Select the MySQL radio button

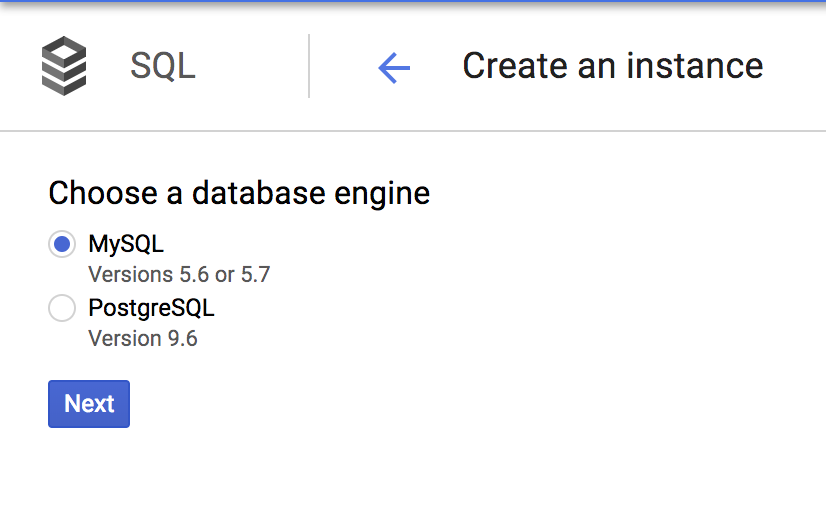tap(62, 244)
